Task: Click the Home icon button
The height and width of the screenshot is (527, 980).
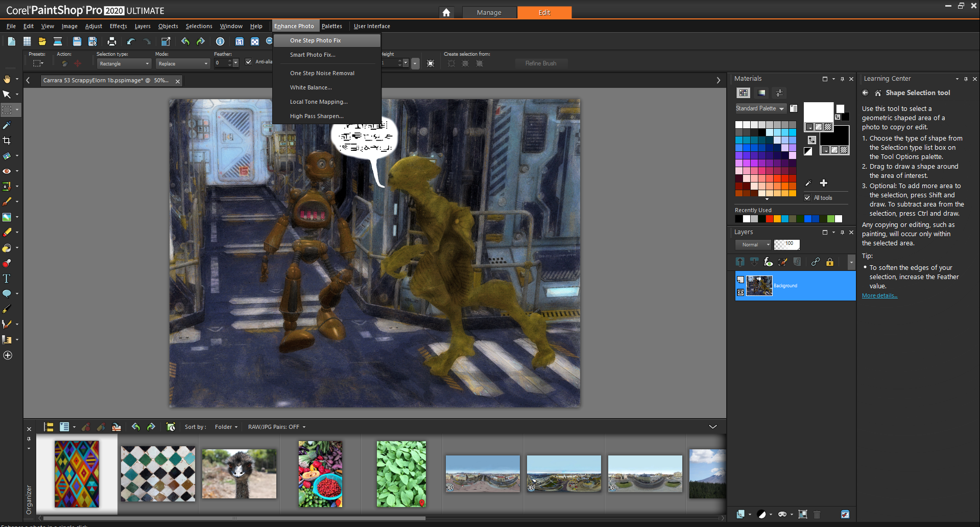Action: click(446, 12)
